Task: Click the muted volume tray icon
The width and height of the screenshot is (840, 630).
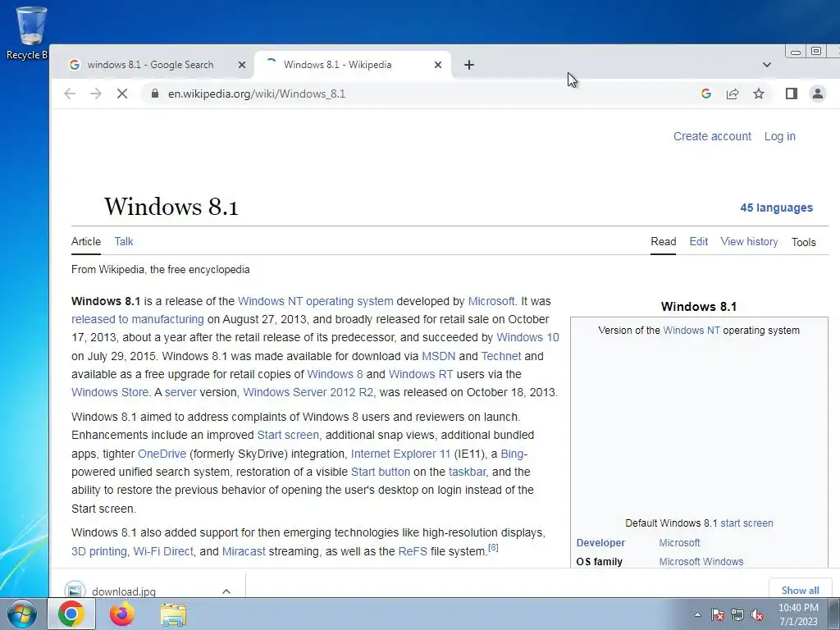Action: (x=757, y=614)
